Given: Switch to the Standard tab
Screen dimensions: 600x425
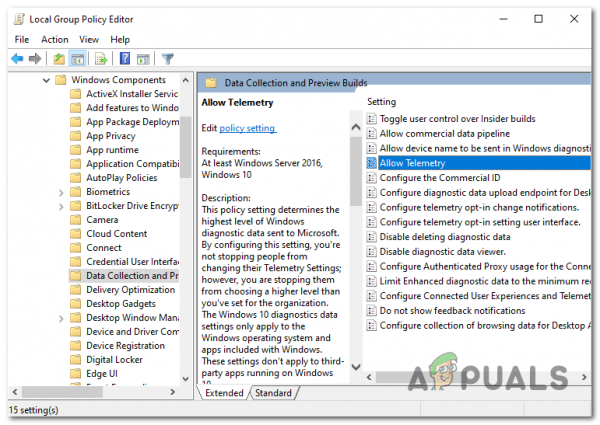Looking at the screenshot, I should click(x=273, y=393).
